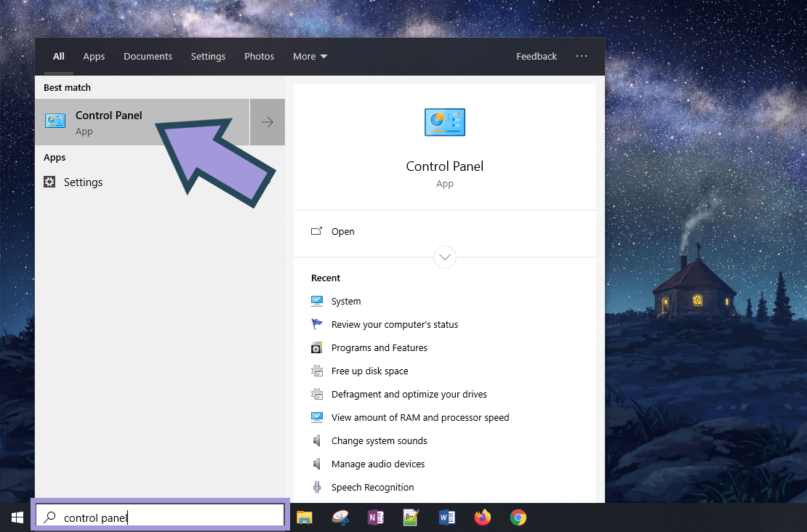Click the Settings gear icon in Apps list

49,182
